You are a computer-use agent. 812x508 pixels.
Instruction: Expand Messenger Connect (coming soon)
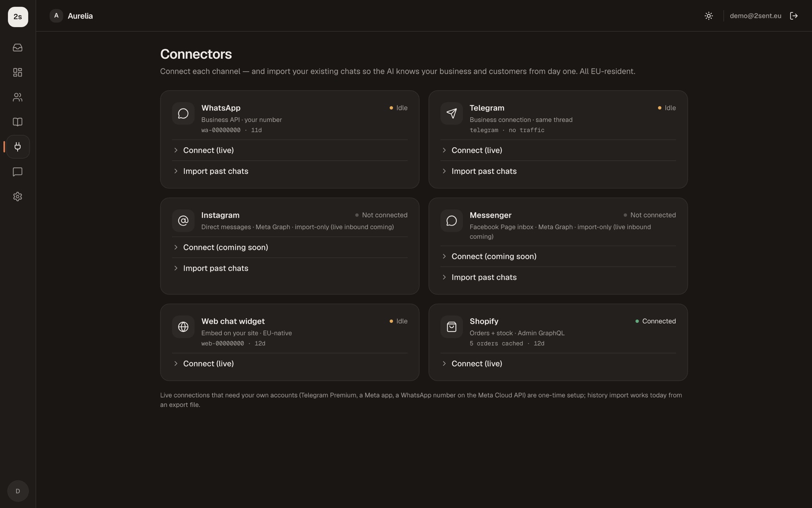click(558, 256)
